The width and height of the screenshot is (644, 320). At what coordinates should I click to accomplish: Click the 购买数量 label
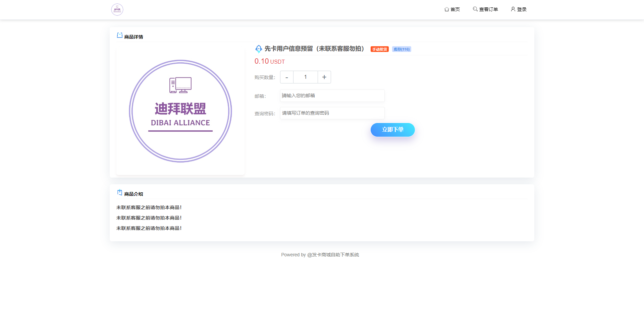(265, 77)
